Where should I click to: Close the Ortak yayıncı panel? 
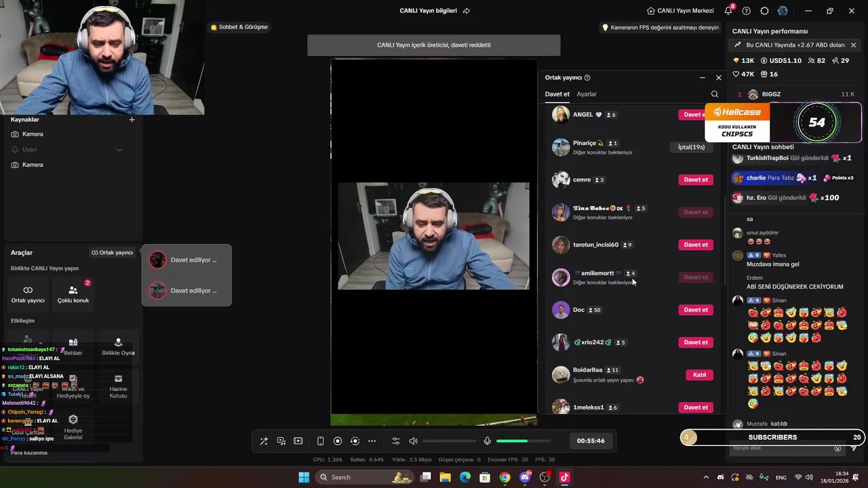[x=719, y=78]
